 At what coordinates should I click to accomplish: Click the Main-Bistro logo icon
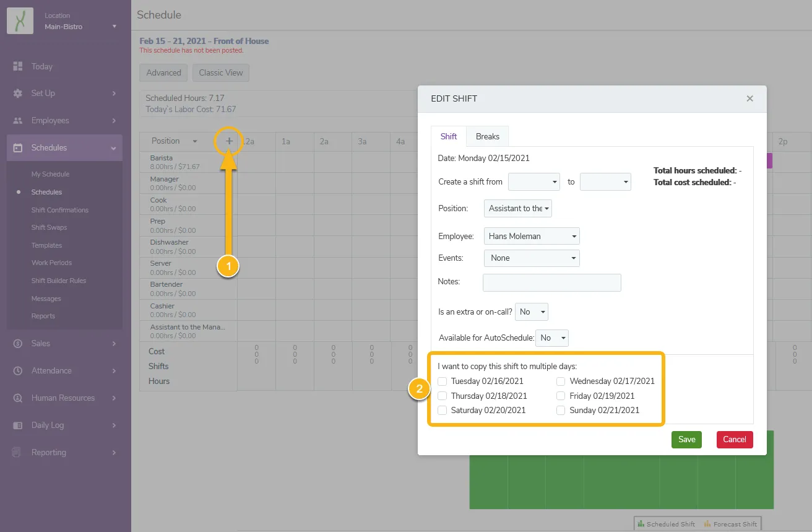click(20, 21)
